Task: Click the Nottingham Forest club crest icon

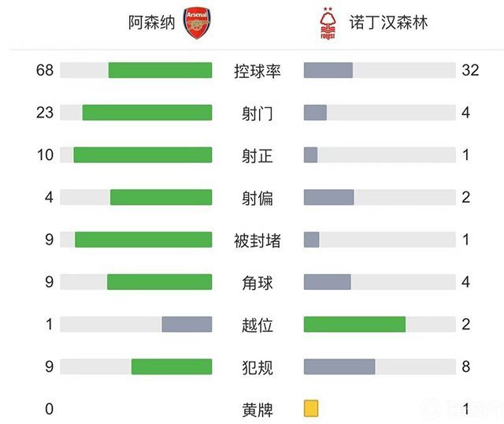Action: click(x=324, y=24)
